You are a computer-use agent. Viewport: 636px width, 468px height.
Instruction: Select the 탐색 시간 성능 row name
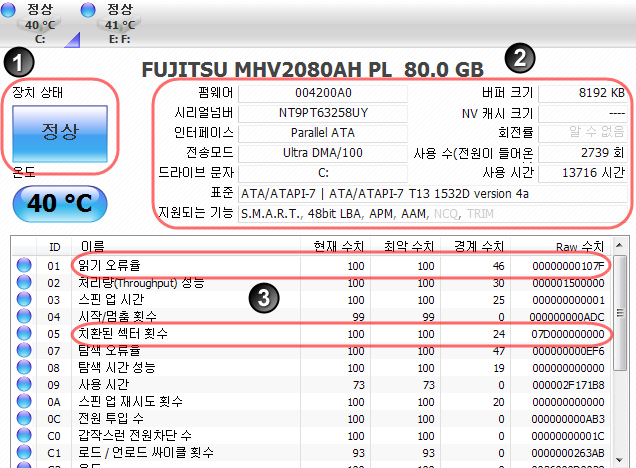coord(117,367)
